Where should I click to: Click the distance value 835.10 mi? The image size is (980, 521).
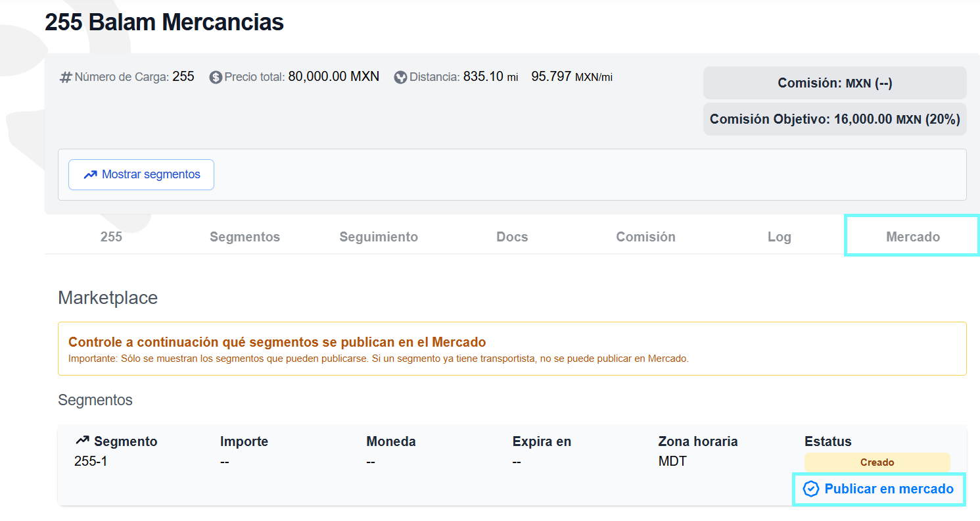click(491, 76)
